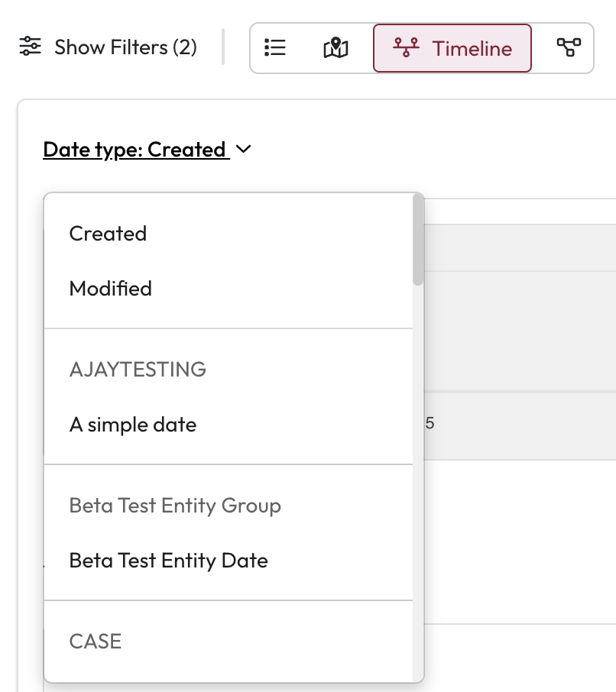Choose Modified from date type list
This screenshot has height=692, width=616.
[x=111, y=289]
